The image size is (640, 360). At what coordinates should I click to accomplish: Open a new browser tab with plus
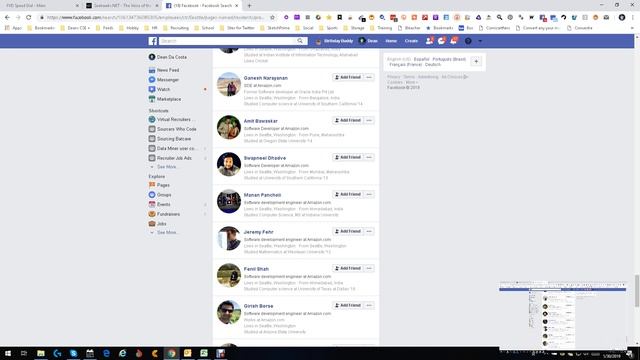tap(249, 6)
